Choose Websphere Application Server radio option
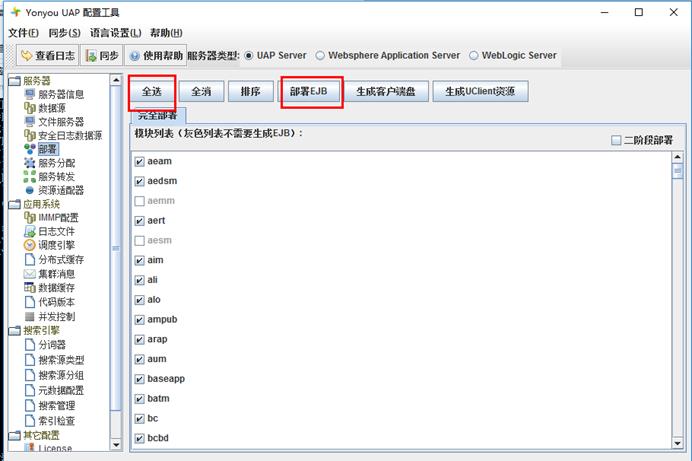This screenshot has height=461, width=692. point(320,56)
